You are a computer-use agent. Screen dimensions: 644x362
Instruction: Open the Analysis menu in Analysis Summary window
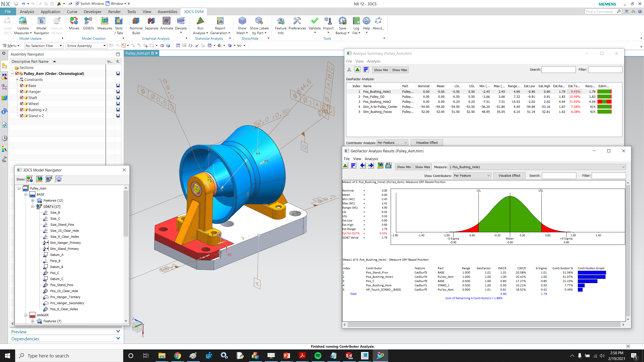click(373, 61)
